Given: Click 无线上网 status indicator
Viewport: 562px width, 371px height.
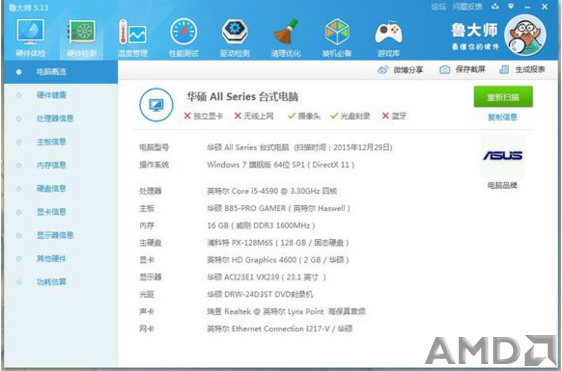Looking at the screenshot, I should tap(254, 116).
